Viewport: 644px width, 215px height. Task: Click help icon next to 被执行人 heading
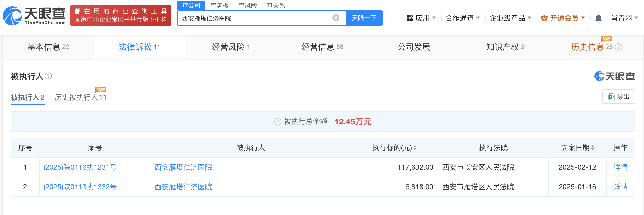[x=48, y=76]
